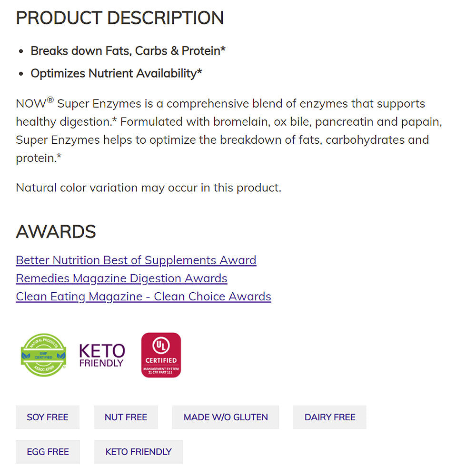The image size is (476, 476).
Task: Click the 'Breaks down Fats, Carbs & Protein' bullet
Action: pos(128,50)
